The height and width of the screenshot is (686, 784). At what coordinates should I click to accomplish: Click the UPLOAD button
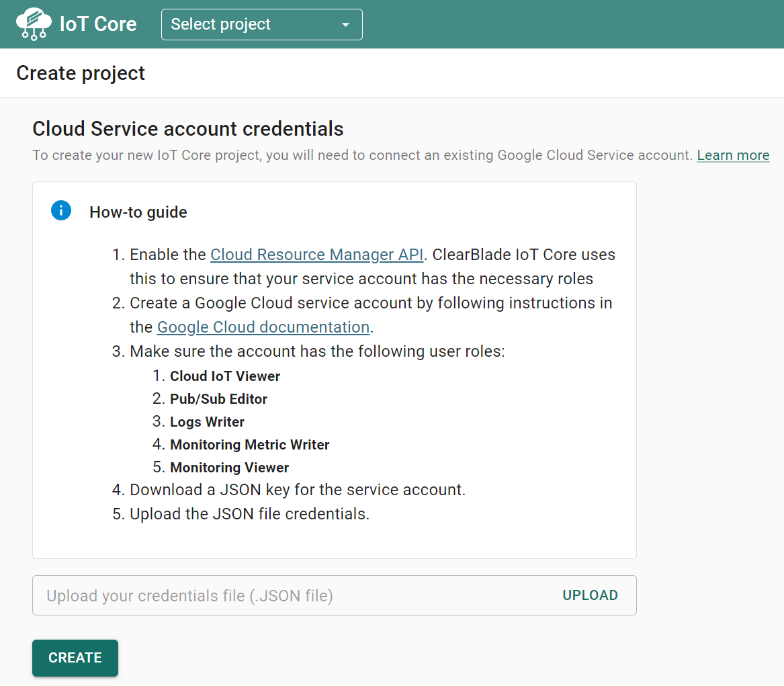(x=590, y=595)
